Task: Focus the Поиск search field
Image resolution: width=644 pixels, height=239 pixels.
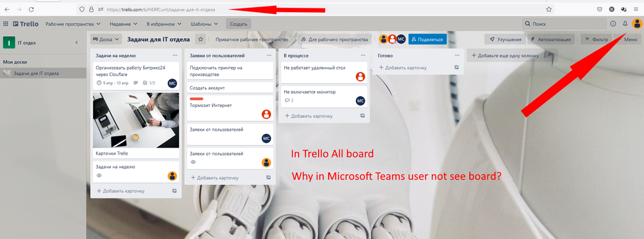Action: tap(564, 24)
